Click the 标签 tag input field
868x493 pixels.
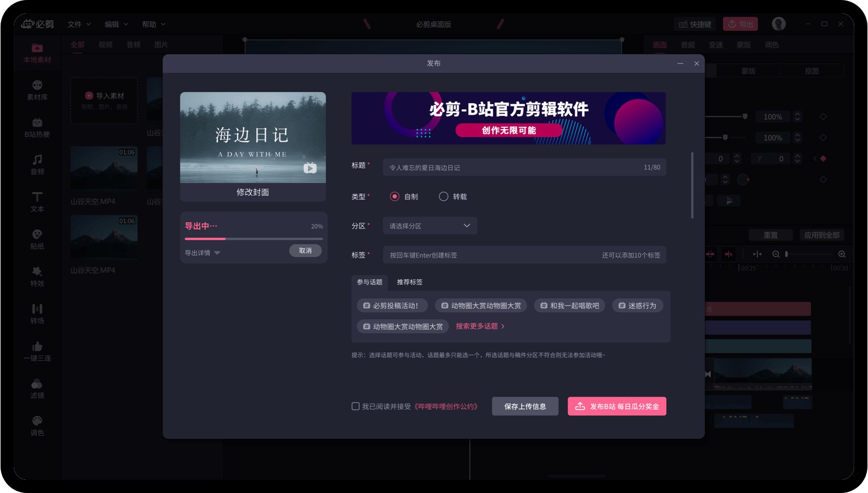524,255
